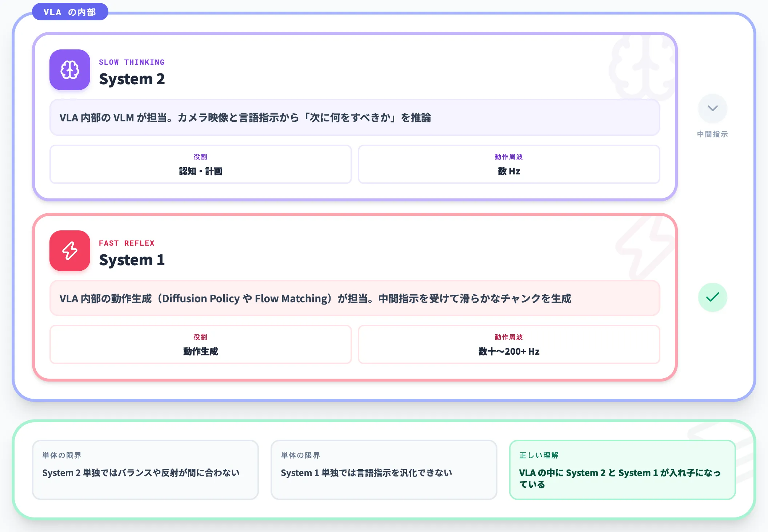Click the green checkmark circle icon

coord(712,297)
